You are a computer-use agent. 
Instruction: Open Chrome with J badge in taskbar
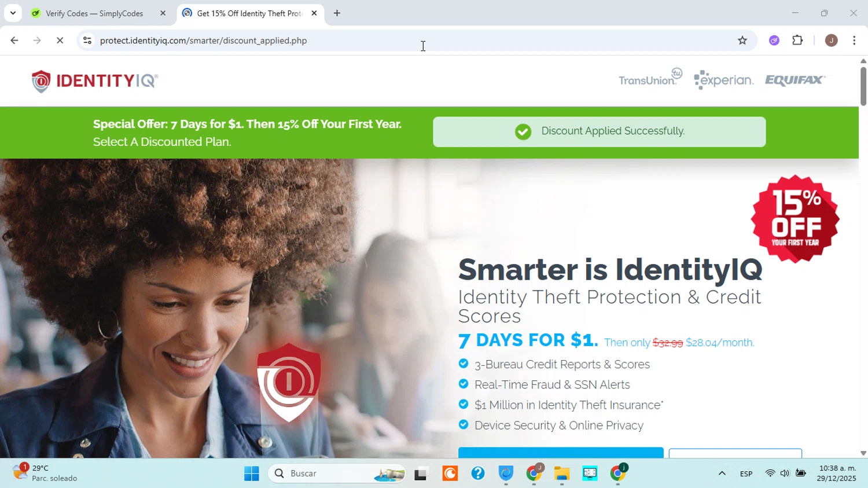pyautogui.click(x=534, y=474)
